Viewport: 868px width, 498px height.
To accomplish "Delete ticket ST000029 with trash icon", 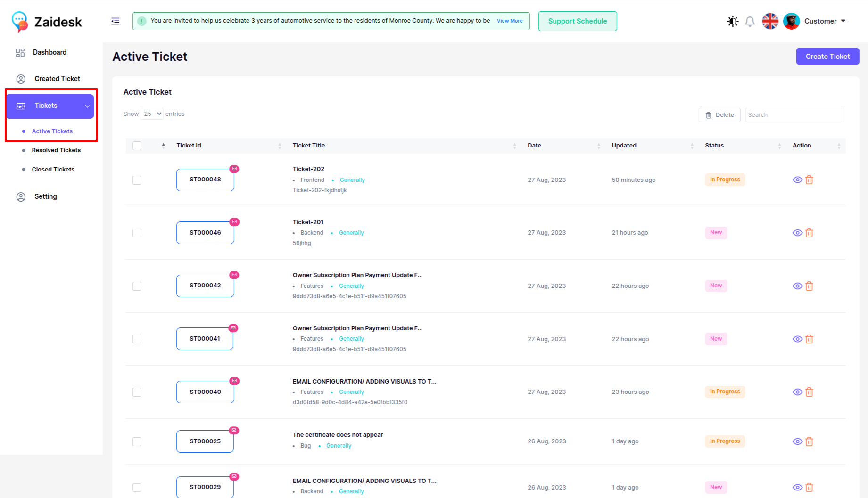I will pos(809,487).
